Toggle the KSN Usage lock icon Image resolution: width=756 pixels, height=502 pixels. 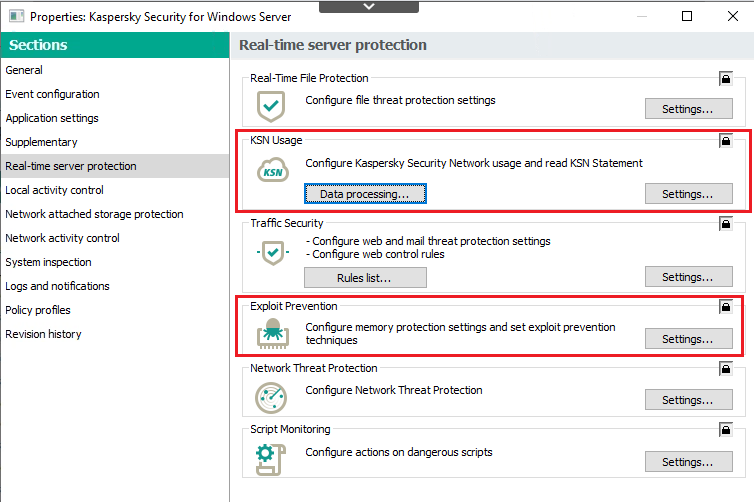pyautogui.click(x=726, y=140)
